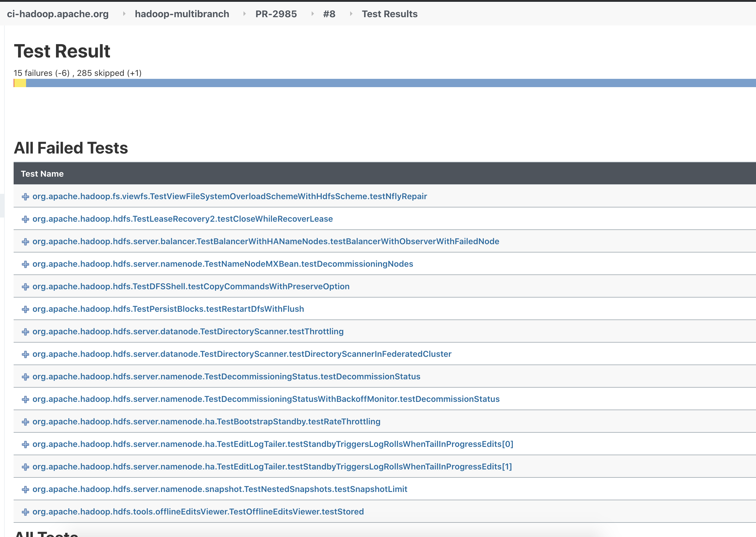Expand plus icon for testCloseWhileRecoverLease
This screenshot has height=537, width=756.
(25, 219)
